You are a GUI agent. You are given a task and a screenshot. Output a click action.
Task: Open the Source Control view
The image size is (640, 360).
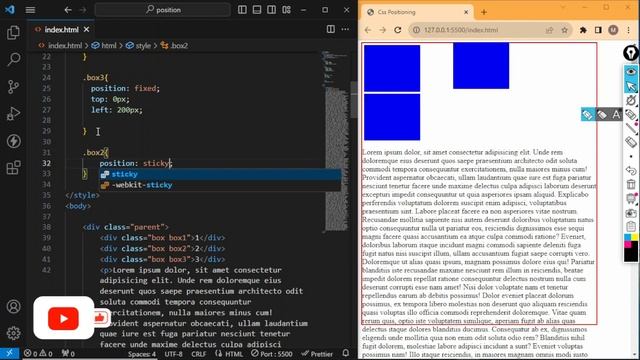13,87
